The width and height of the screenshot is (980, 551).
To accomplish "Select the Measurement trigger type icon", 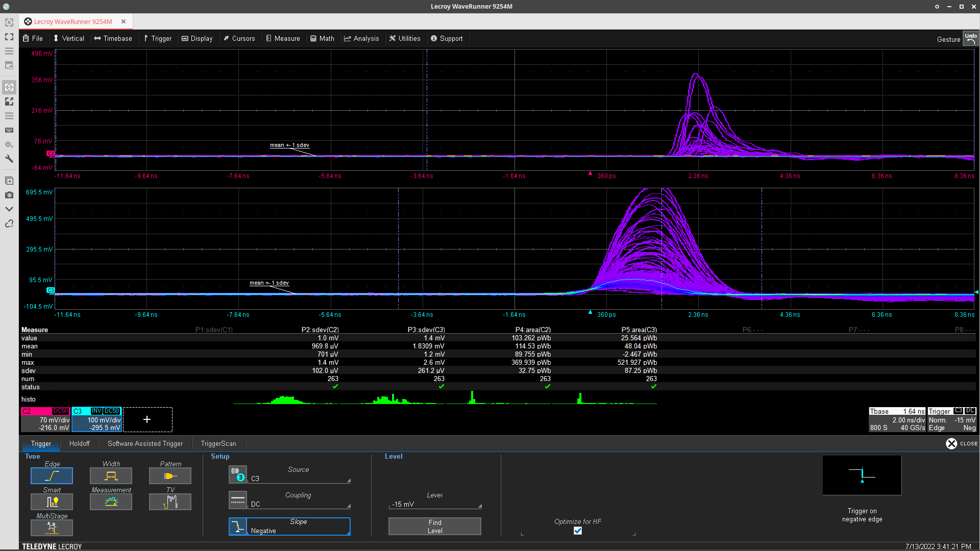I will [111, 502].
